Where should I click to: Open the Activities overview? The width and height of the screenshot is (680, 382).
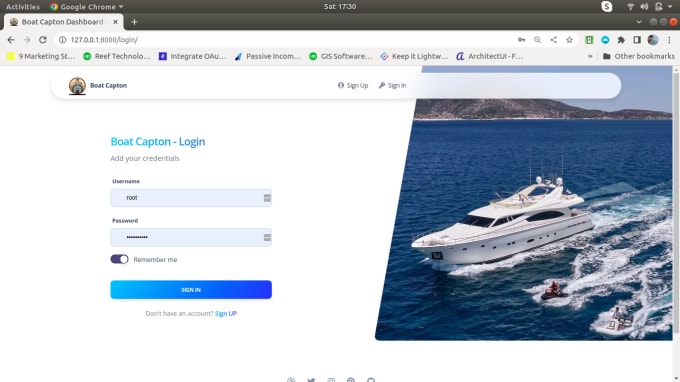[23, 7]
